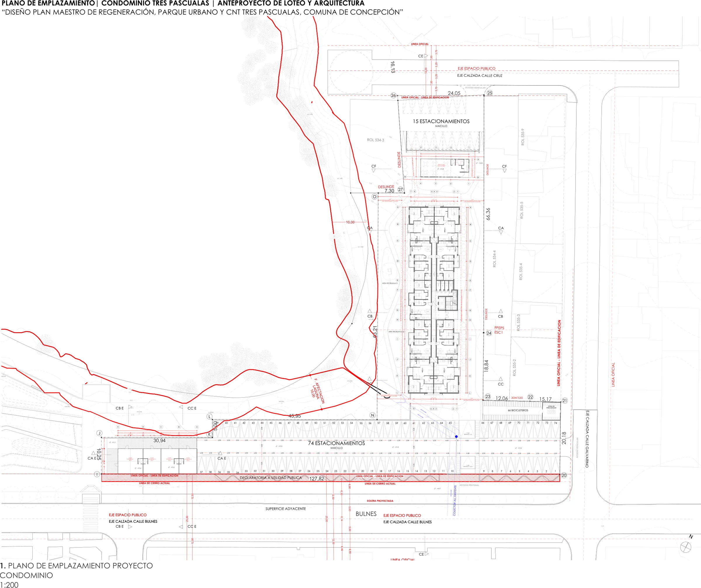
Task: Click the red '10,00' lagoon offset dimension
Action: [350, 222]
